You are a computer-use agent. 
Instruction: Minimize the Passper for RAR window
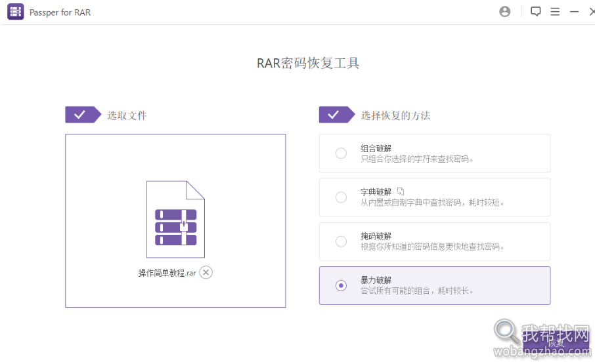pyautogui.click(x=575, y=12)
